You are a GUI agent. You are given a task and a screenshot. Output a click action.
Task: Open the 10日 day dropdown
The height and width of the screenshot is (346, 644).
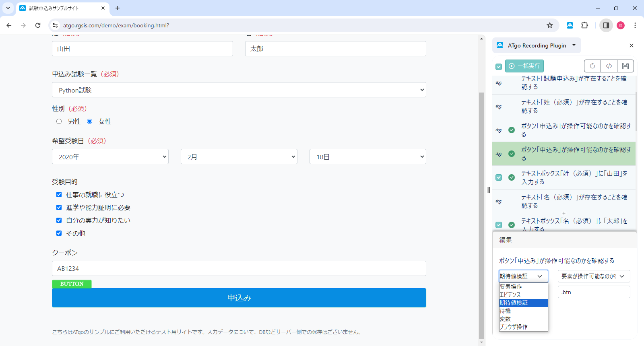point(368,157)
